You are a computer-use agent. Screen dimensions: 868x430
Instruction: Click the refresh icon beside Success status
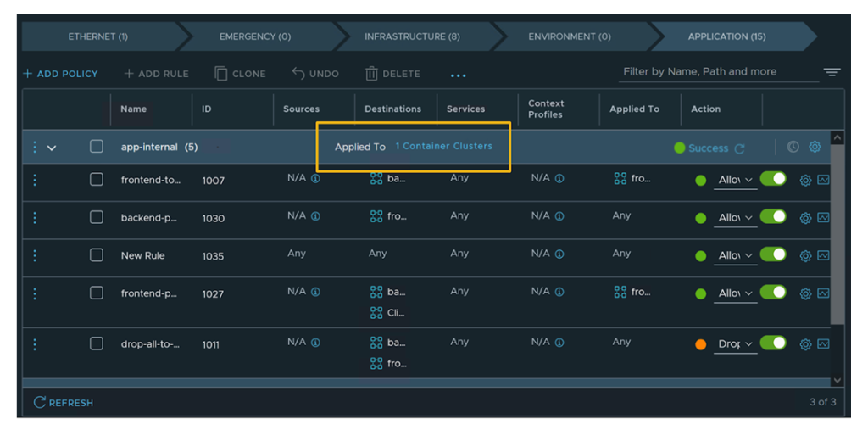click(739, 148)
